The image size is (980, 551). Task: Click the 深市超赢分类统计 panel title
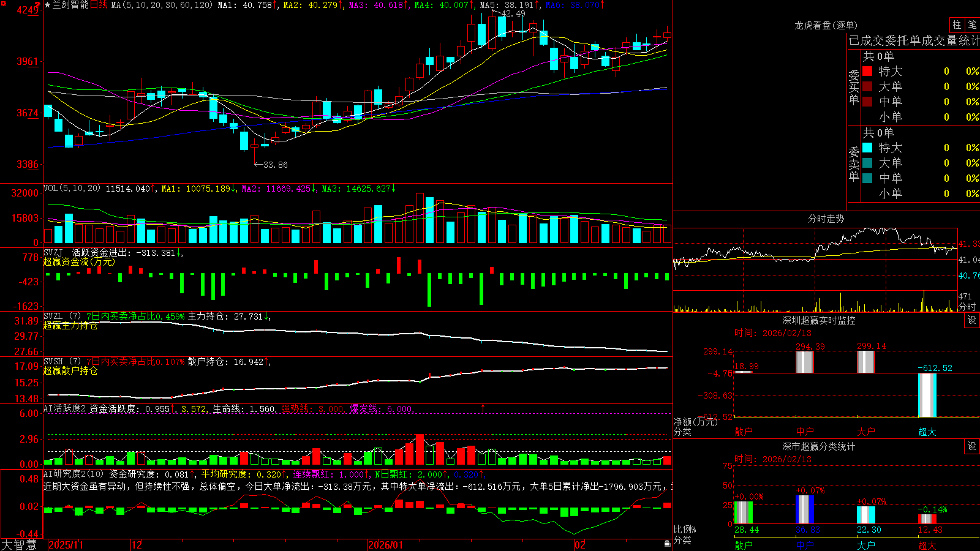tap(819, 446)
